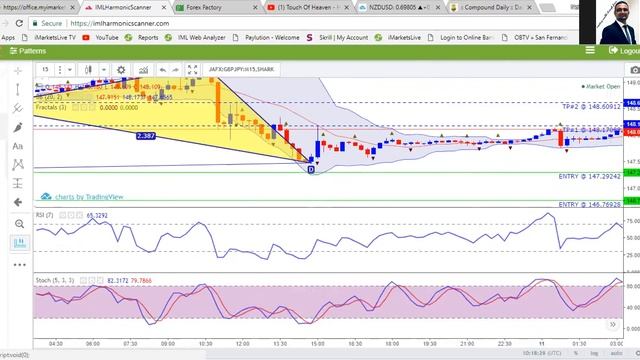Open Stoch indicator settings

point(92,280)
